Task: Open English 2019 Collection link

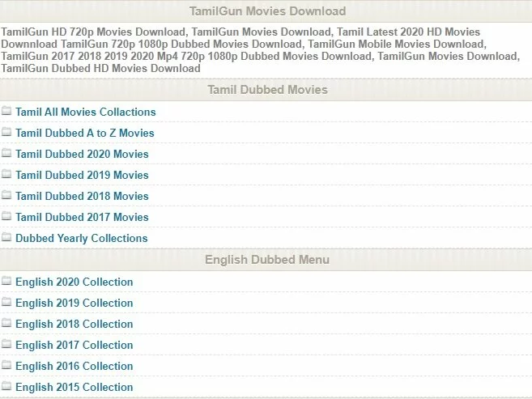Action: [74, 303]
